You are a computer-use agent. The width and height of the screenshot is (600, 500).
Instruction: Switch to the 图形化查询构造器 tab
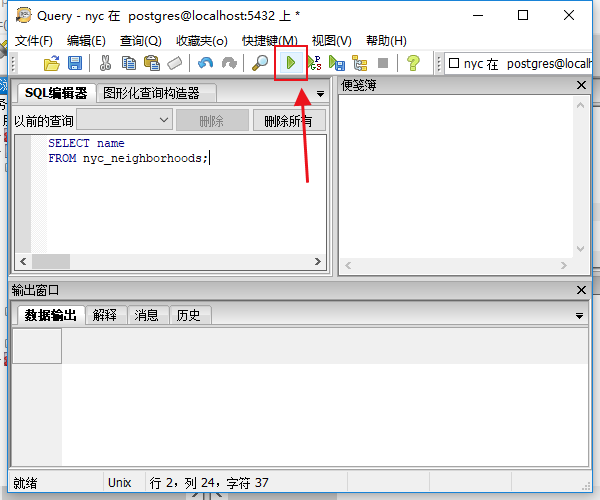tap(156, 93)
